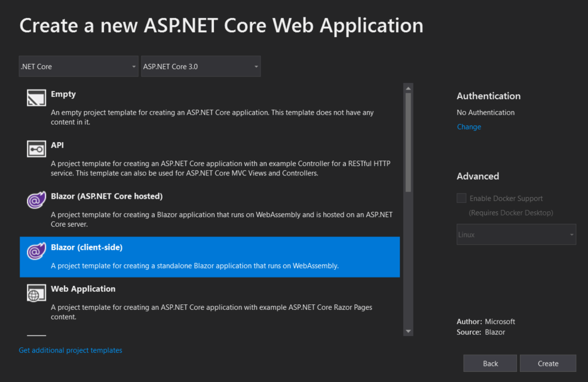Click the dialog title 'Create a new ASP.NET Core Web Application'
The image size is (588, 382).
(221, 26)
